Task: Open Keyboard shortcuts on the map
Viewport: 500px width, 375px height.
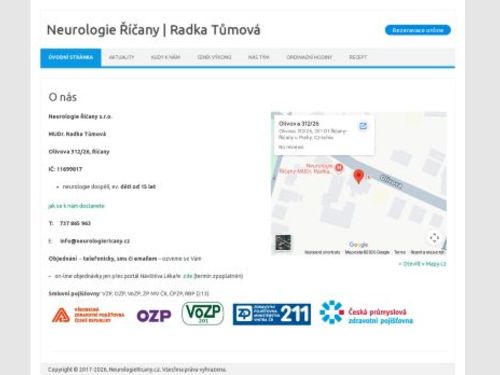Action: [322, 252]
